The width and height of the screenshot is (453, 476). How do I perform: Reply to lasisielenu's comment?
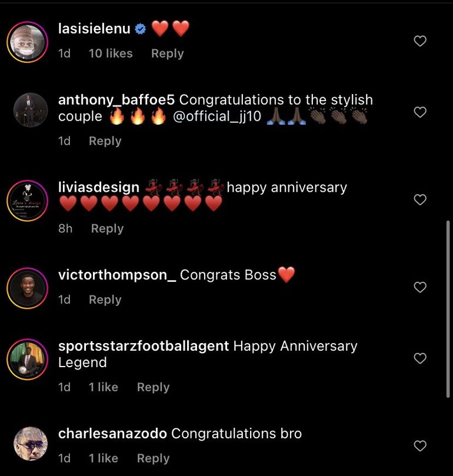tap(167, 54)
